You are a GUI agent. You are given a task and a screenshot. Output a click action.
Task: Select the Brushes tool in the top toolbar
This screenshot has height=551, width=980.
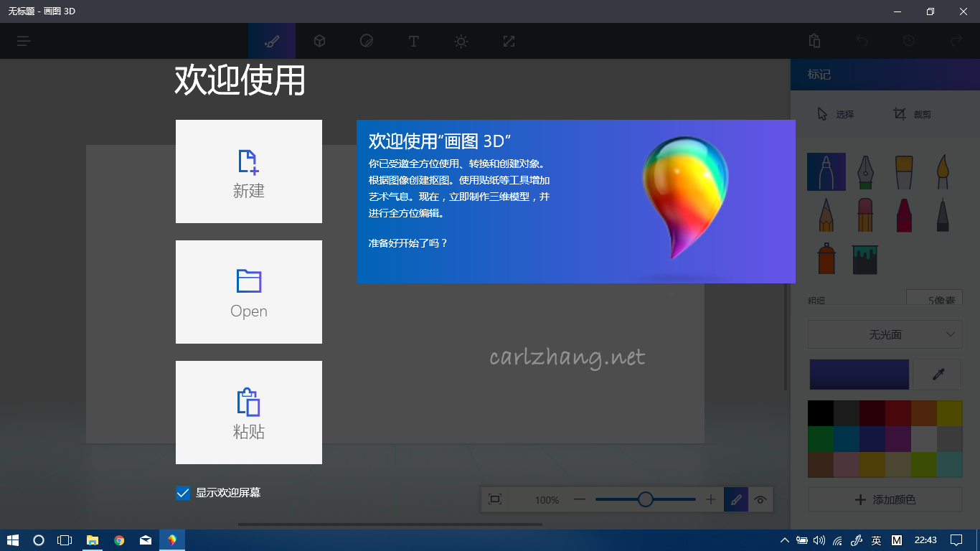pos(271,41)
